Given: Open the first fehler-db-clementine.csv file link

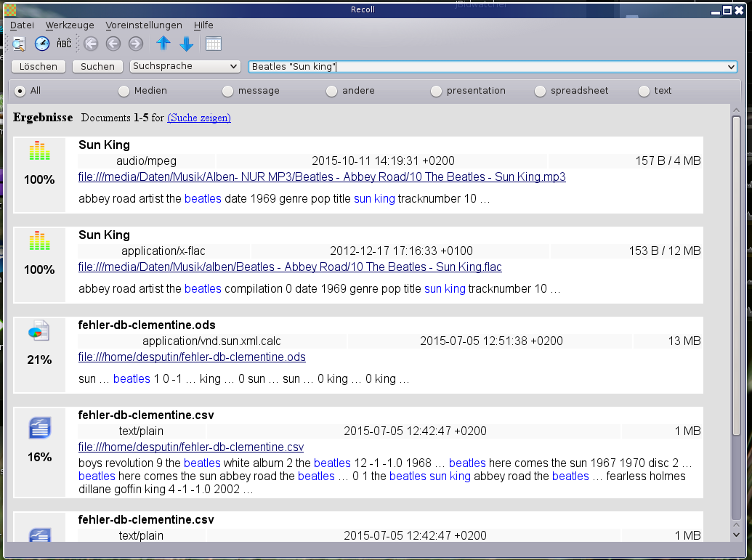Looking at the screenshot, I should [x=191, y=447].
